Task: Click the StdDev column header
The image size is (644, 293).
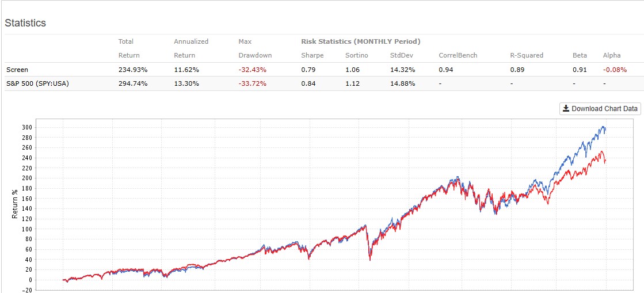Action: (401, 55)
